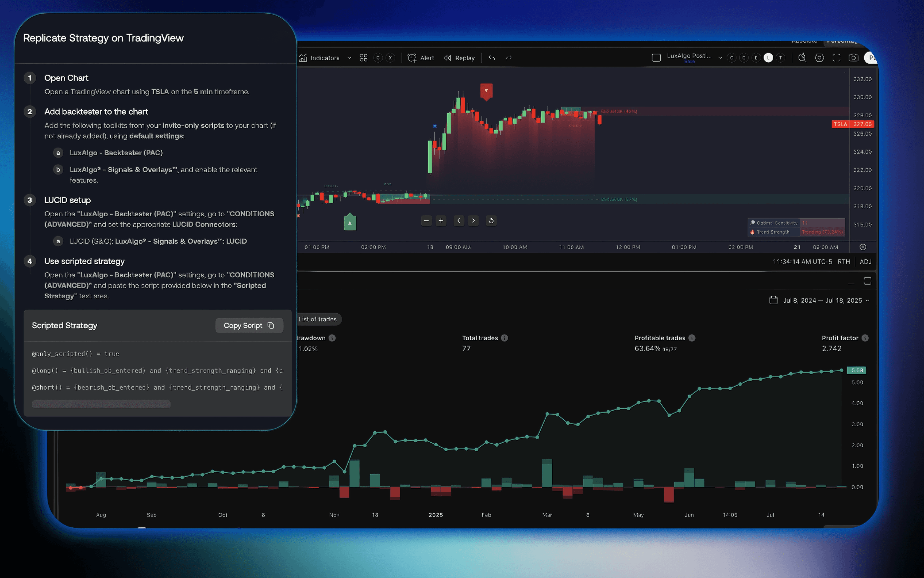
Task: Click the circled C button beside the templates grid
Action: click(378, 58)
